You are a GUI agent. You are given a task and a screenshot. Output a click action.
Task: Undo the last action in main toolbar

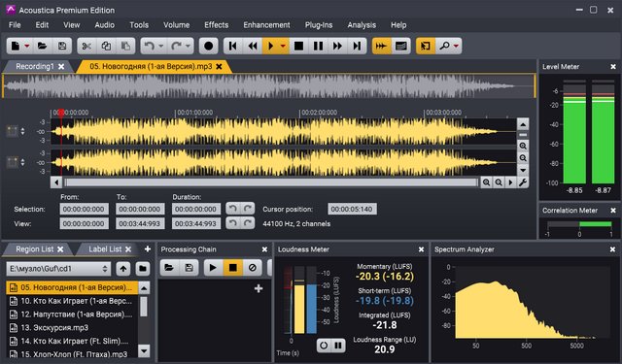tap(149, 46)
